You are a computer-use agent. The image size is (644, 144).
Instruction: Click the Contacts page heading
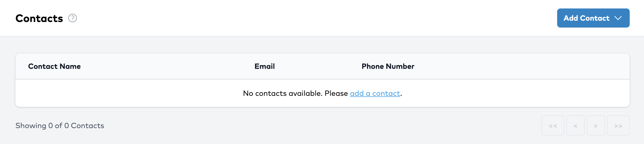pyautogui.click(x=39, y=18)
